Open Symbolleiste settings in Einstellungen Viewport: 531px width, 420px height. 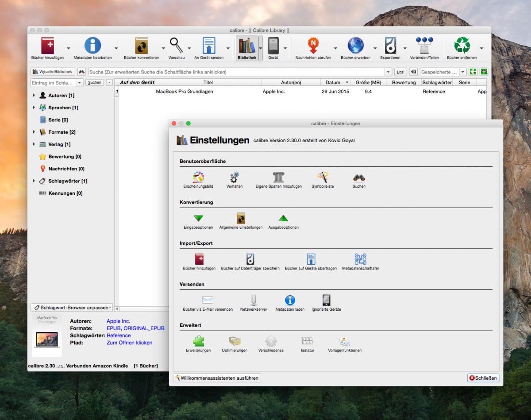(323, 177)
